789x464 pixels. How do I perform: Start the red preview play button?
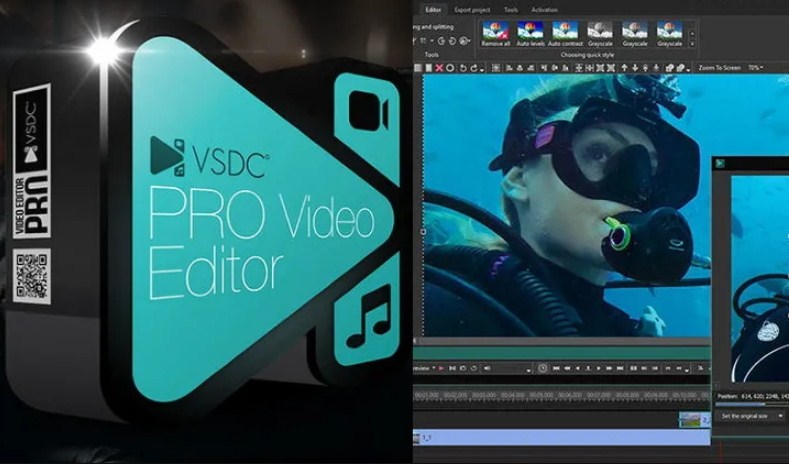tap(441, 368)
